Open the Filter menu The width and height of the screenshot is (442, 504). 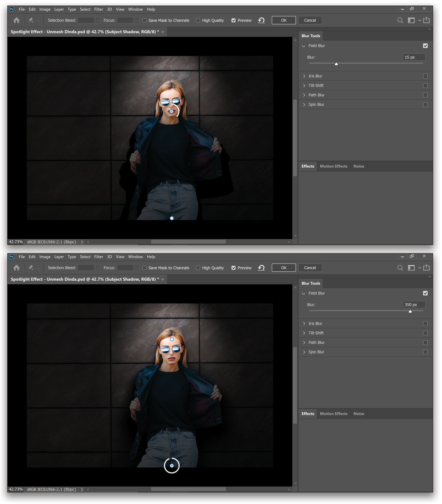[x=99, y=9]
